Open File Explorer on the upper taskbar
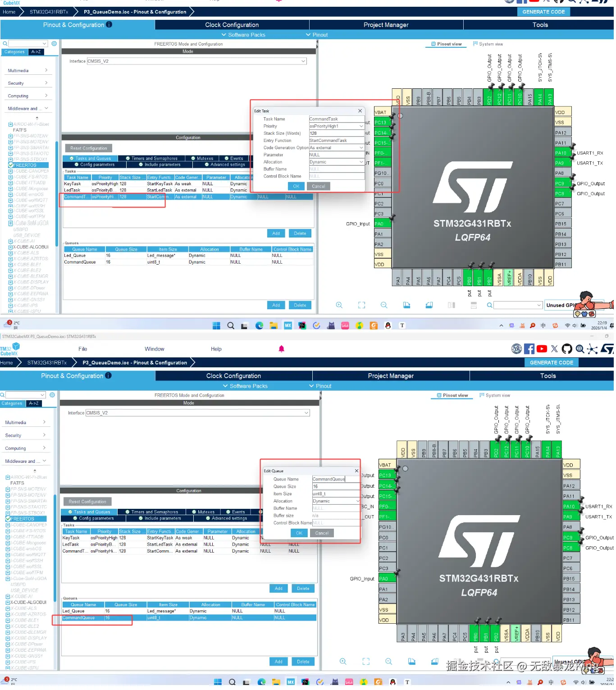Screen dimensions: 616x690 point(274,326)
